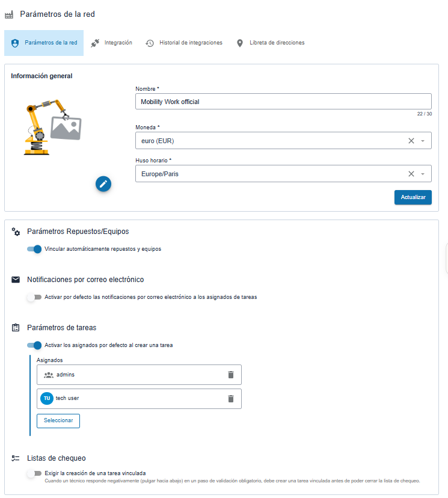Open the Integración tab
This screenshot has height=498, width=448.
pyautogui.click(x=111, y=43)
